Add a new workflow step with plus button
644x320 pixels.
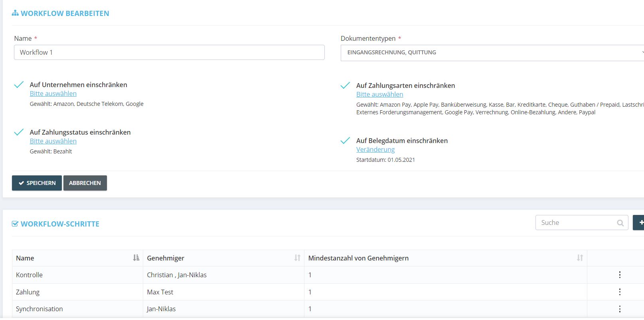click(639, 223)
